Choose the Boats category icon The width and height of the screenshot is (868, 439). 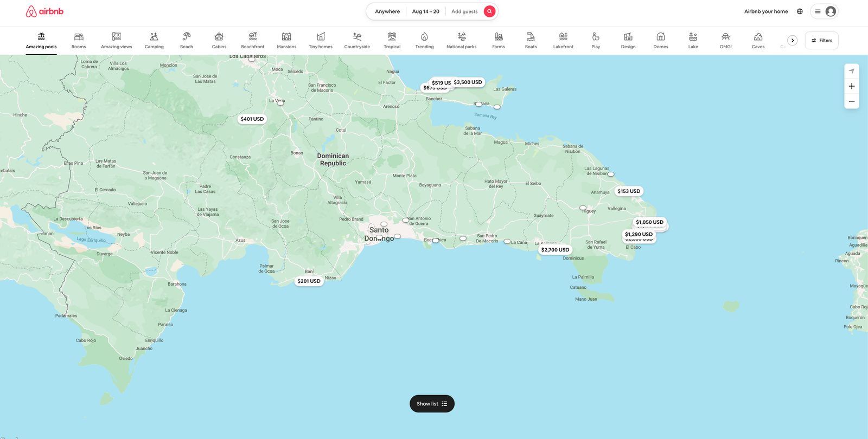531,37
